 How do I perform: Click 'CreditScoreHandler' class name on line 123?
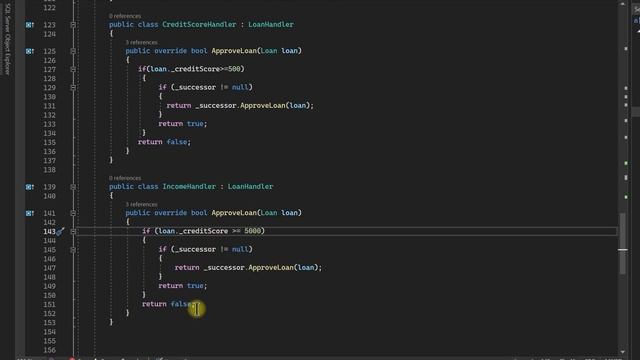(199, 24)
